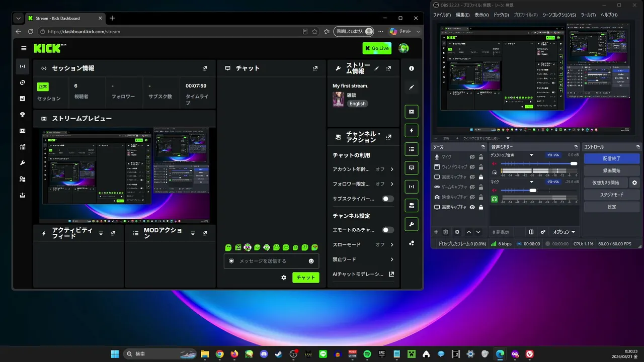Open chat settings gear beside the チャット button
Image resolution: width=644 pixels, height=362 pixels.
click(x=284, y=278)
